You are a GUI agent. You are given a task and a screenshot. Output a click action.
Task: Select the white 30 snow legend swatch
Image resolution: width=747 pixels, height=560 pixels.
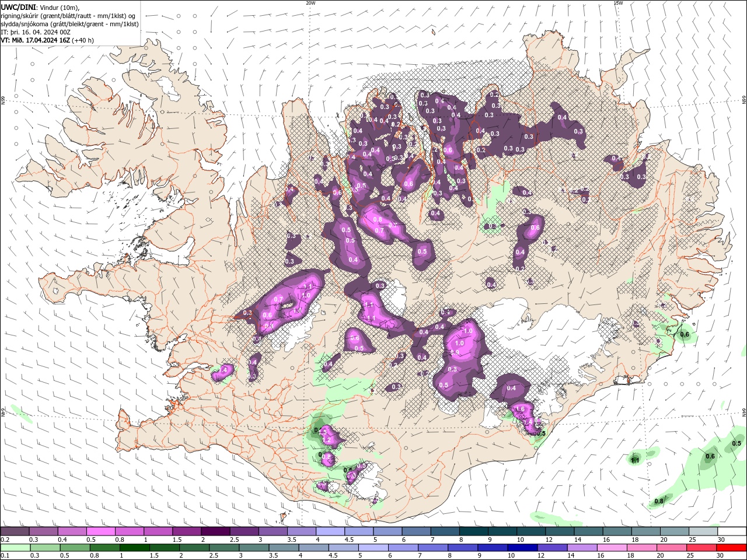pyautogui.click(x=732, y=531)
